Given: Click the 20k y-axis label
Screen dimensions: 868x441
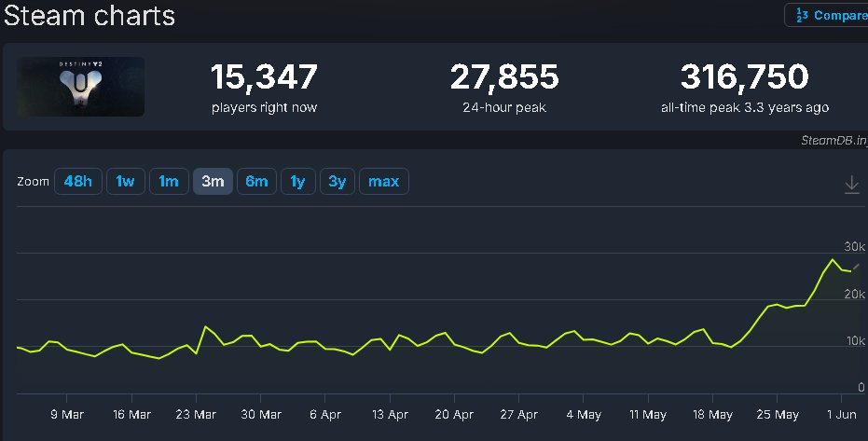Looking at the screenshot, I should [854, 294].
